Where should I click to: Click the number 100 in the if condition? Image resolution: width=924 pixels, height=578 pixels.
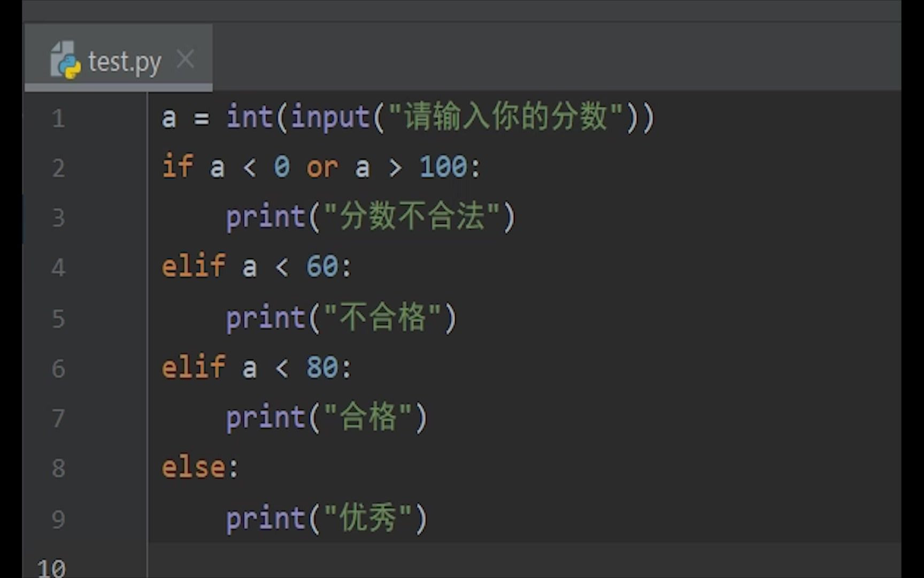coord(443,167)
